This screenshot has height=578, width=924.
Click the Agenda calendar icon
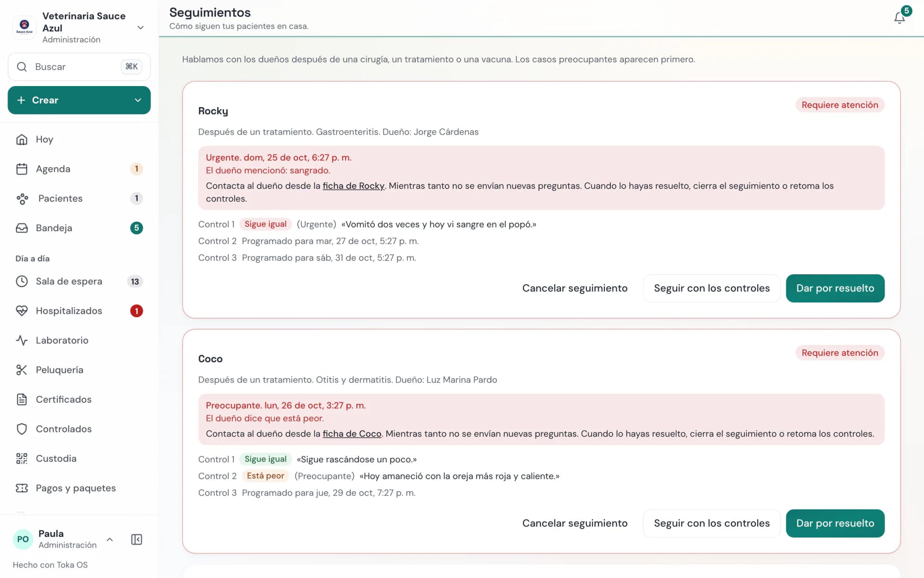click(22, 169)
